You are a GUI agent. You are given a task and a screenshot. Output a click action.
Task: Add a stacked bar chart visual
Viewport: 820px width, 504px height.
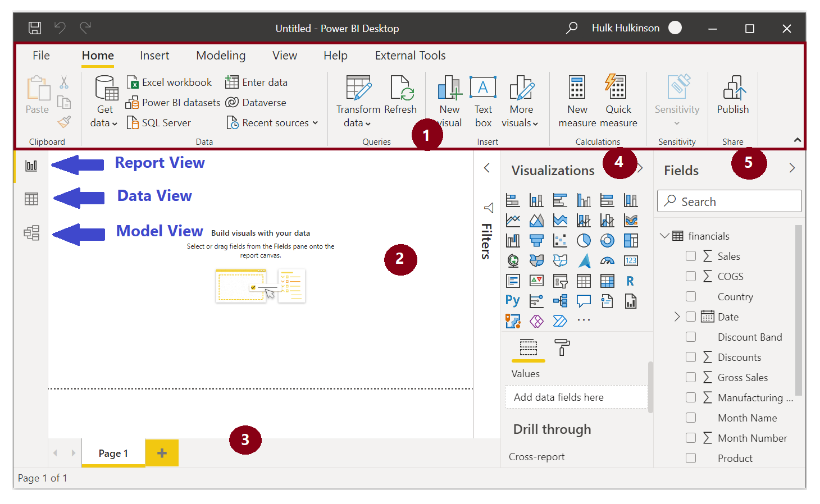click(x=513, y=200)
